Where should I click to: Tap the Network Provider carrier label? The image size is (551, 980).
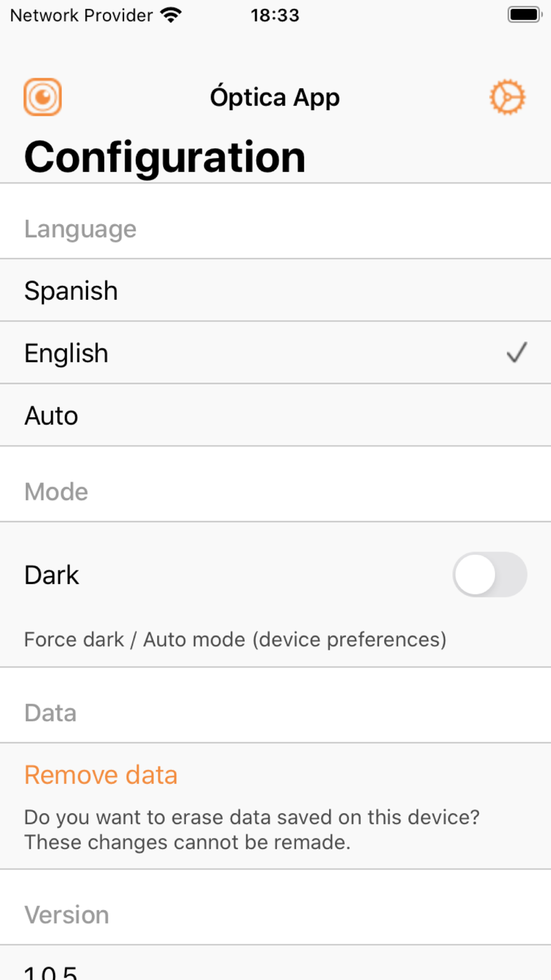pos(82,15)
